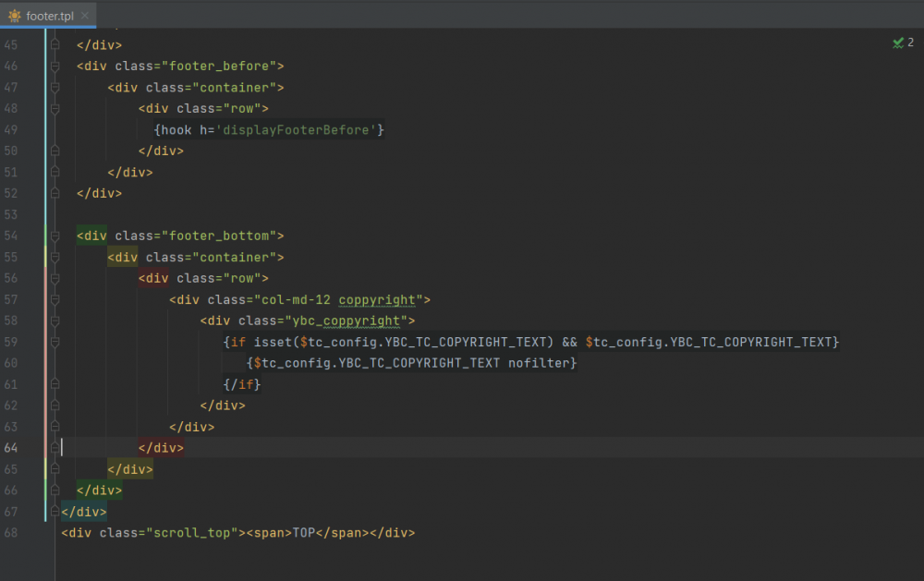Screen dimensions: 924x581
Task: Click the fold arrow beside the footer_bottom div
Action: pos(55,236)
